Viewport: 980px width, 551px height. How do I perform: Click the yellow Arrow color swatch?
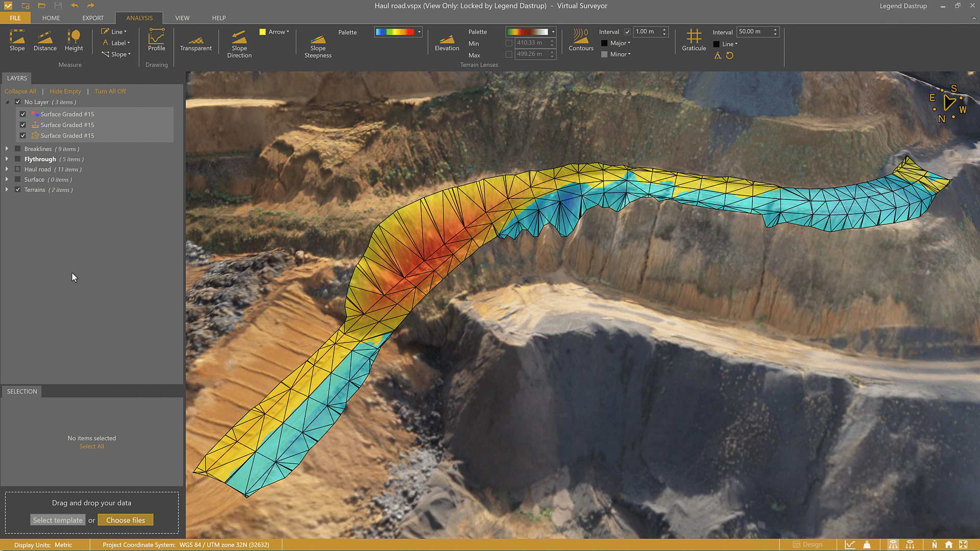(x=262, y=32)
